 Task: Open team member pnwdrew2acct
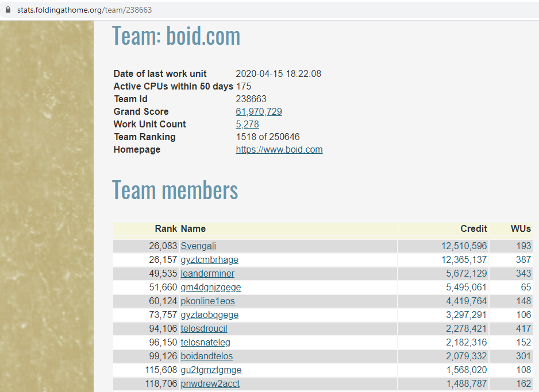[210, 383]
